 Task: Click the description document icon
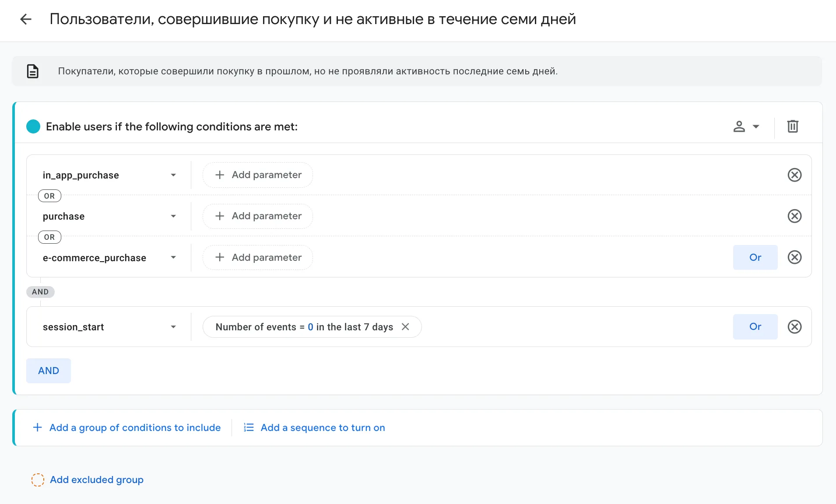coord(33,71)
